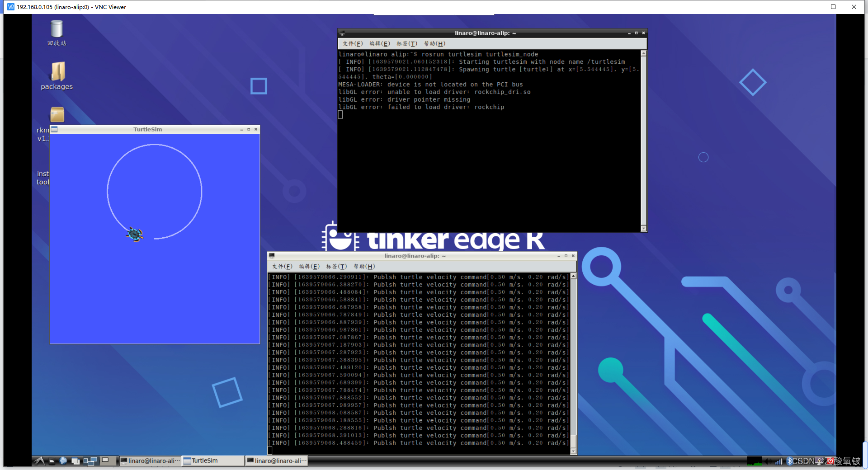Click scroll-down arrow in lower terminal scrollbar

coord(573,451)
